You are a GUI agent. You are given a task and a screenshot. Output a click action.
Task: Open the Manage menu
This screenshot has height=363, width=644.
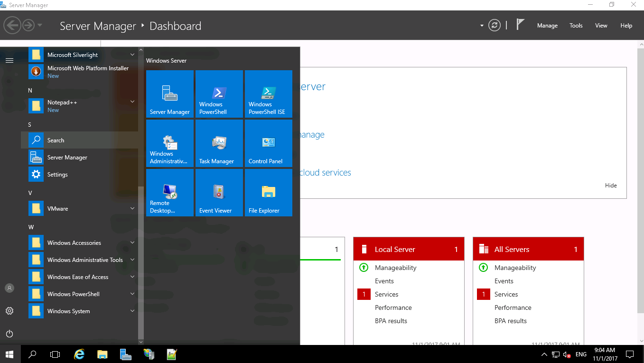pyautogui.click(x=547, y=26)
